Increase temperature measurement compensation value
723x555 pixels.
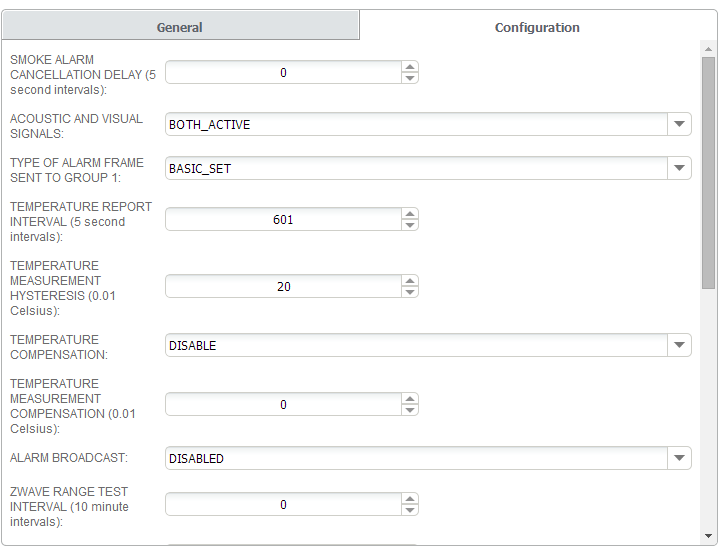(x=409, y=399)
